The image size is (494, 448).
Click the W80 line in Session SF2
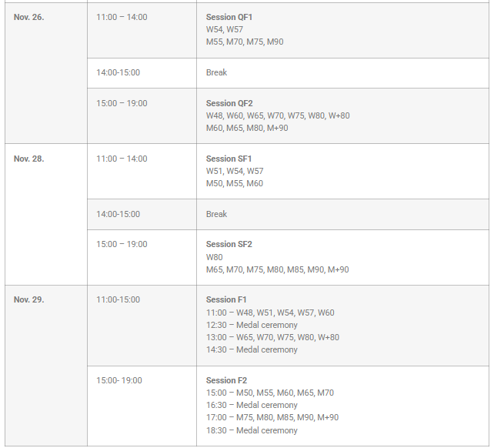tap(215, 257)
